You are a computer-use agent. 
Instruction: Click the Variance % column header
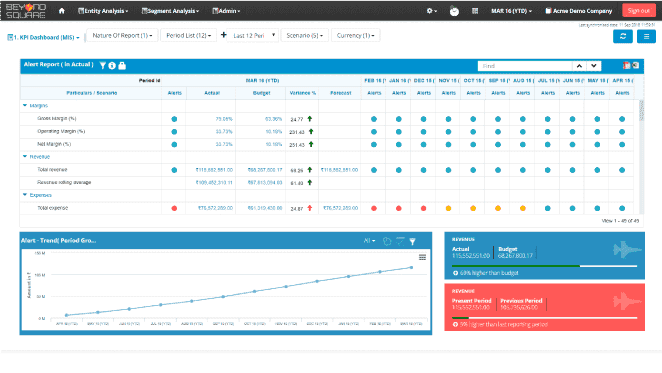pos(303,93)
